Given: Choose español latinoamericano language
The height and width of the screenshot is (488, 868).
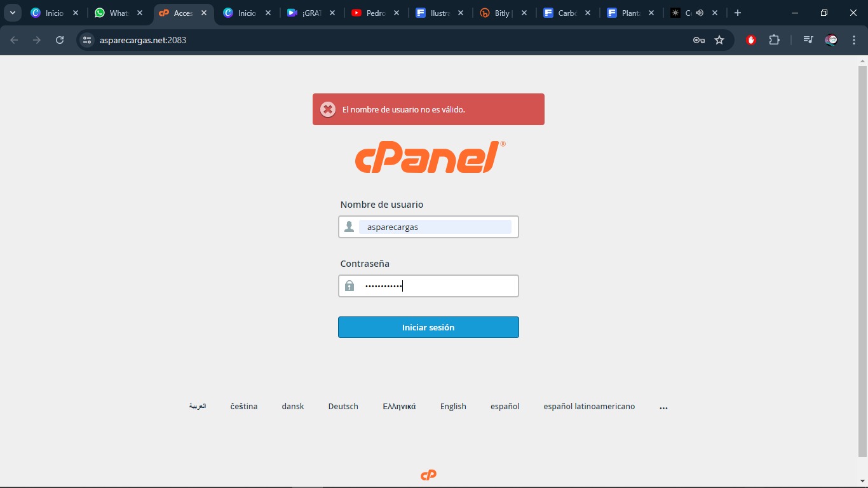Looking at the screenshot, I should pyautogui.click(x=589, y=407).
